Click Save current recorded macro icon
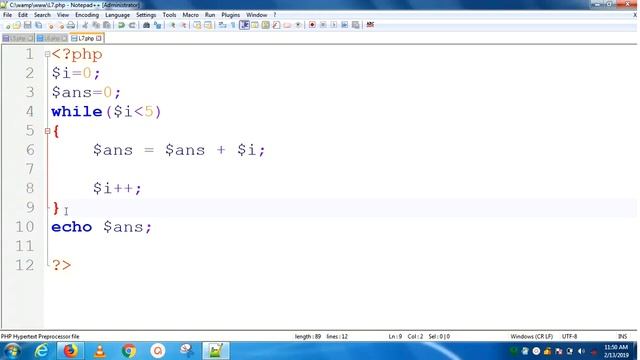 coord(356,25)
